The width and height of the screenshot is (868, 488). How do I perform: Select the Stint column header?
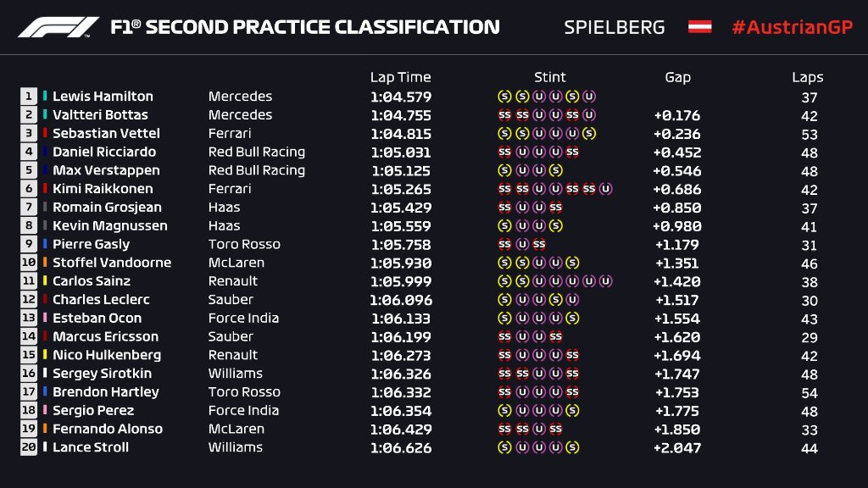click(550, 77)
